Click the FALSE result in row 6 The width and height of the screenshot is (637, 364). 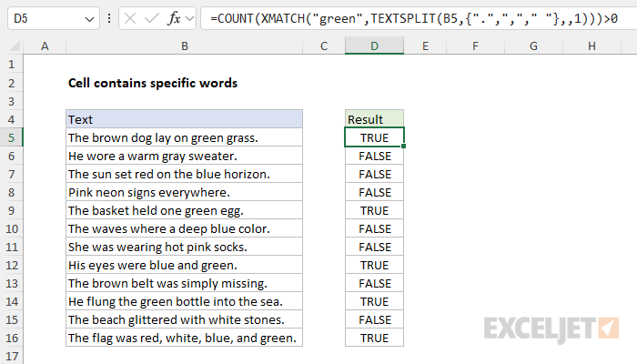[374, 156]
